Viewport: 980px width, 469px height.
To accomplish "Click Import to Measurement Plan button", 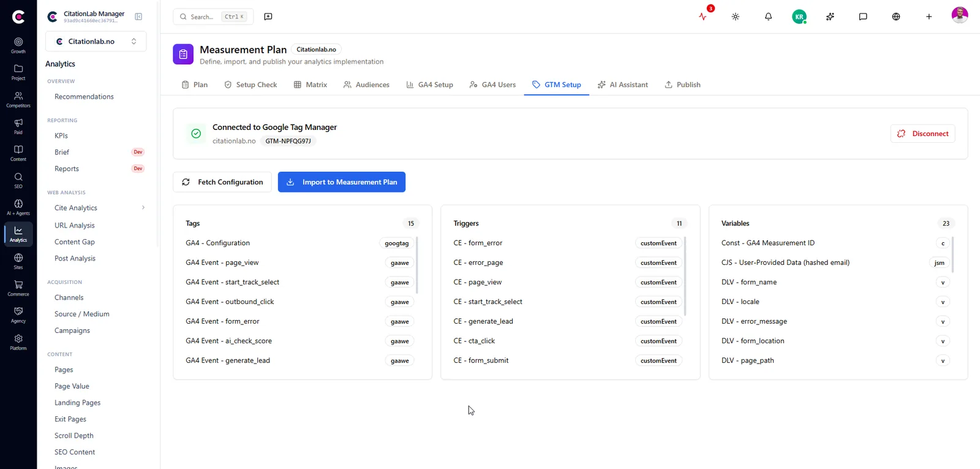I will point(342,182).
